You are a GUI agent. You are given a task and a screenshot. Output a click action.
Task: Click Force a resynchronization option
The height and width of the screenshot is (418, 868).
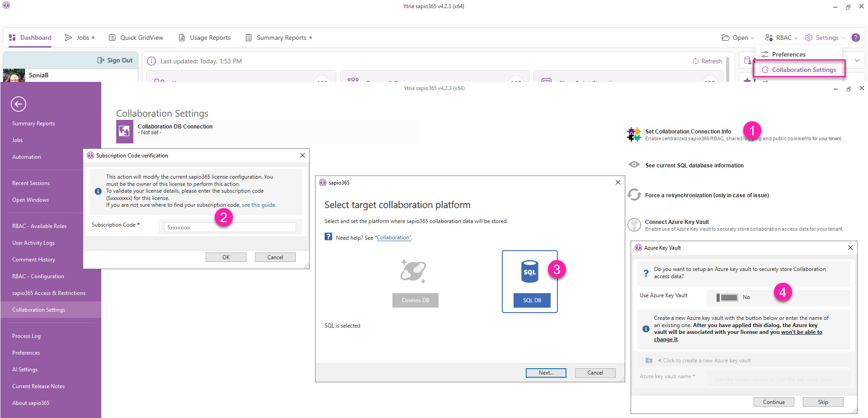click(707, 195)
